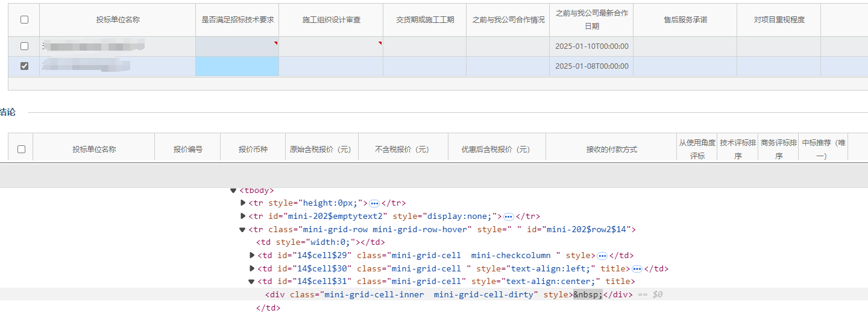Click the 施工组织设计审查 column header

click(x=331, y=20)
